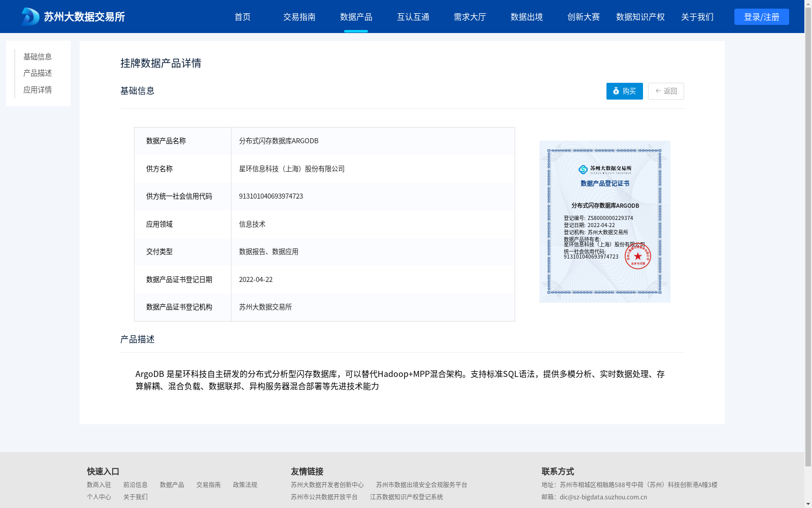The image size is (812, 508).
Task: Open 数据出境 from the nav bar
Action: pyautogui.click(x=527, y=17)
